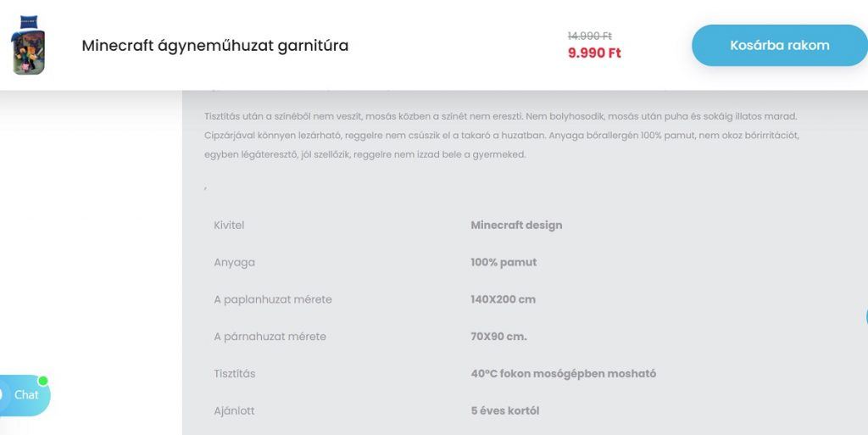Click the Anyaga row label

click(x=234, y=263)
